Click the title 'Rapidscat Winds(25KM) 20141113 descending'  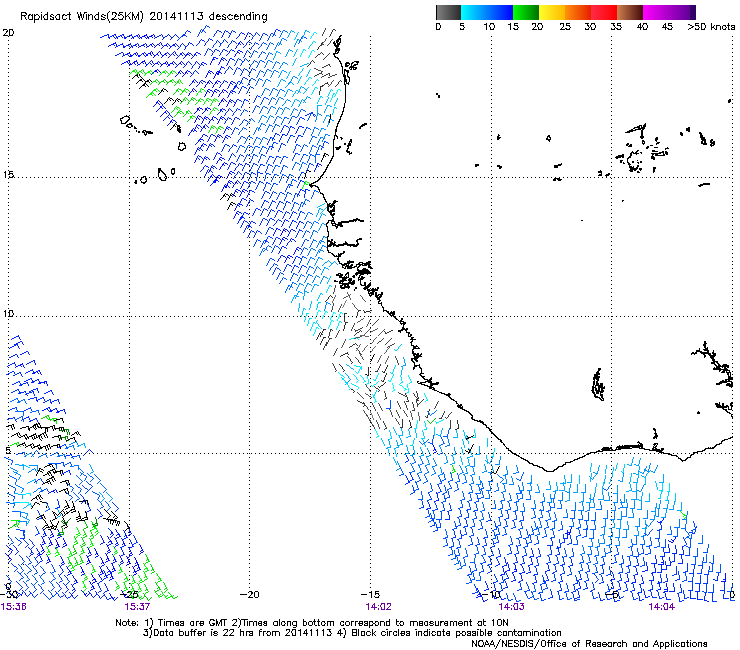pyautogui.click(x=143, y=16)
